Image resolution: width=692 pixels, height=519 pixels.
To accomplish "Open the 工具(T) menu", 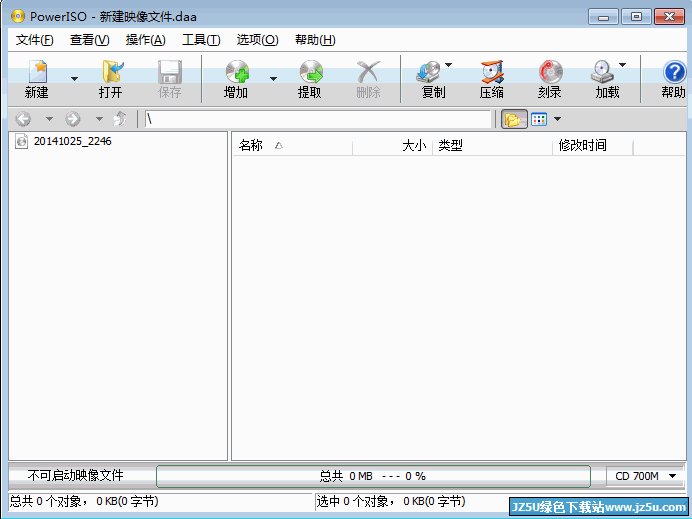I will point(201,40).
